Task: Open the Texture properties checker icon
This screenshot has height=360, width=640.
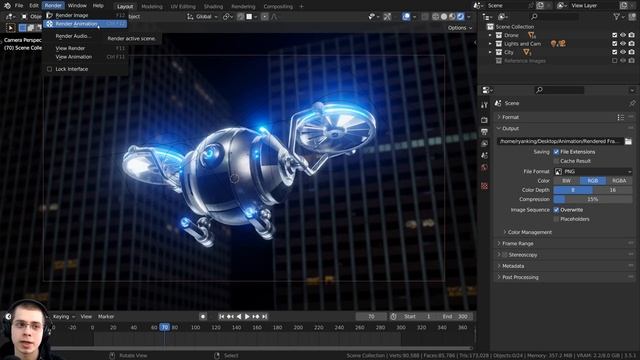Action: pos(484,186)
